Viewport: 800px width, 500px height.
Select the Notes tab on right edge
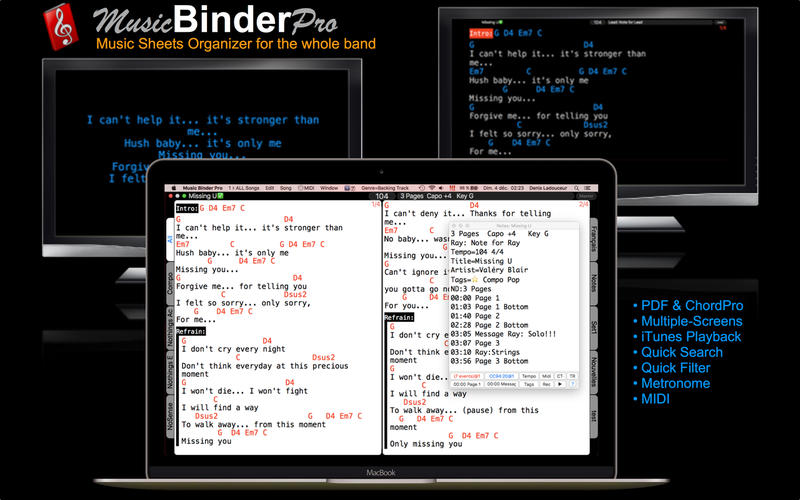point(593,283)
